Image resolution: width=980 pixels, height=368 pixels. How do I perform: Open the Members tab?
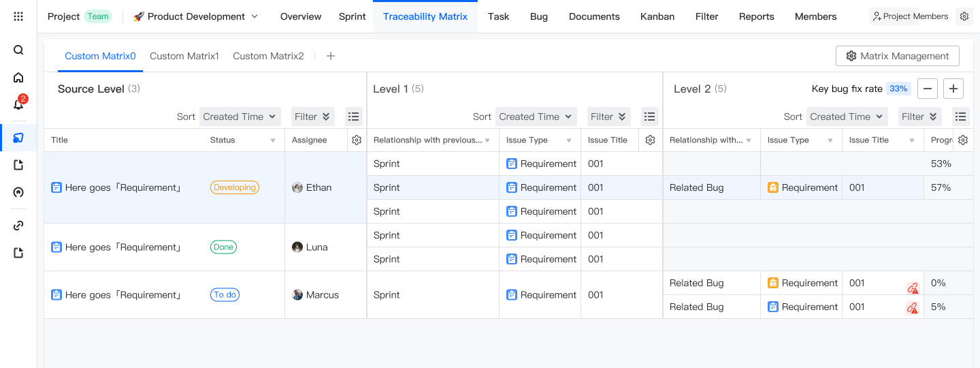816,16
